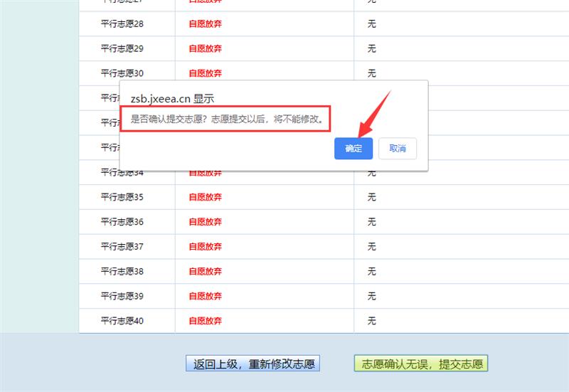Click 自愿放弃 in the 平行志愿38 row
Viewport: 569px width, 392px height.
[205, 271]
